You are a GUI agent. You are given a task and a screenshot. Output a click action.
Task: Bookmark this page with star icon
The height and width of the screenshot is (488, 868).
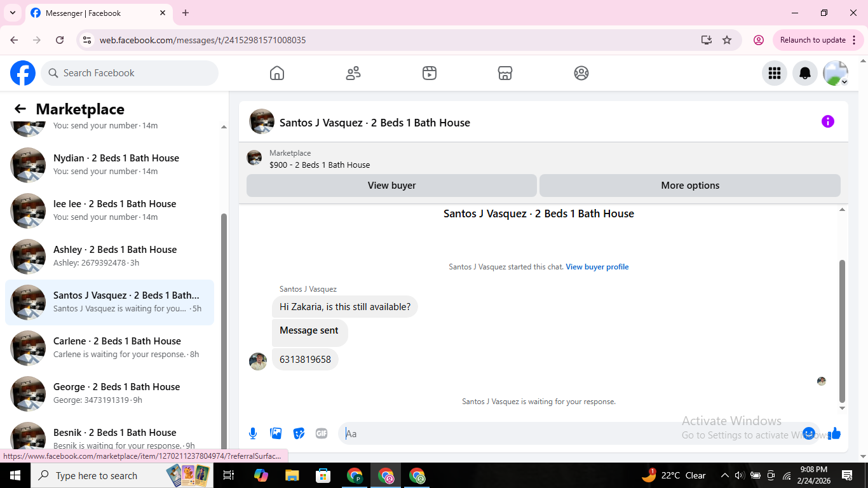click(x=727, y=40)
